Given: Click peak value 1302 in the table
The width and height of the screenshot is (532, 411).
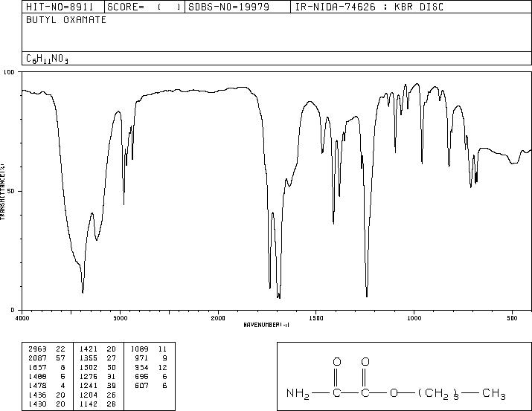Looking at the screenshot, I should 89,367.
